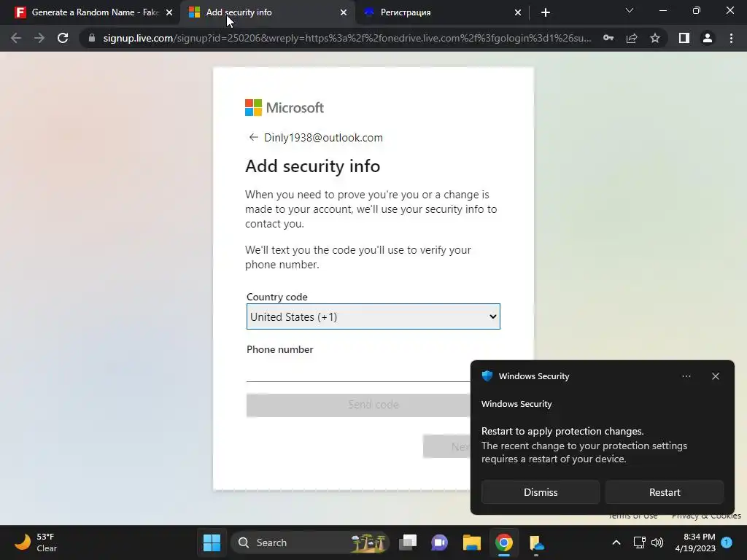
Task: Open a new browser tab
Action: coord(546,12)
